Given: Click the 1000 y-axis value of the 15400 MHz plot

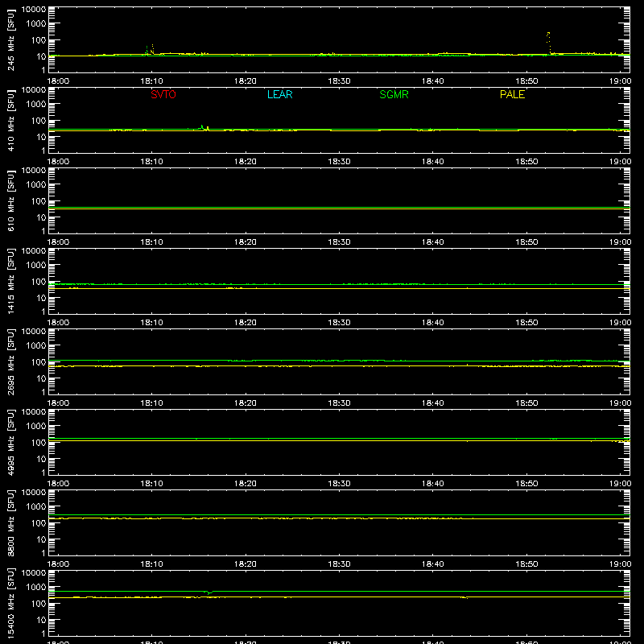Looking at the screenshot, I should tap(36, 588).
